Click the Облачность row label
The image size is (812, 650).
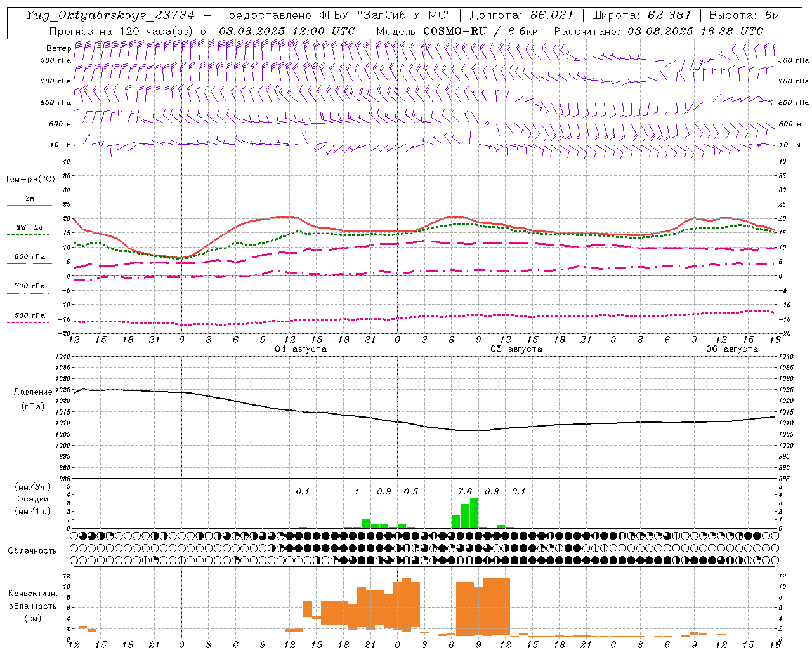tap(32, 550)
